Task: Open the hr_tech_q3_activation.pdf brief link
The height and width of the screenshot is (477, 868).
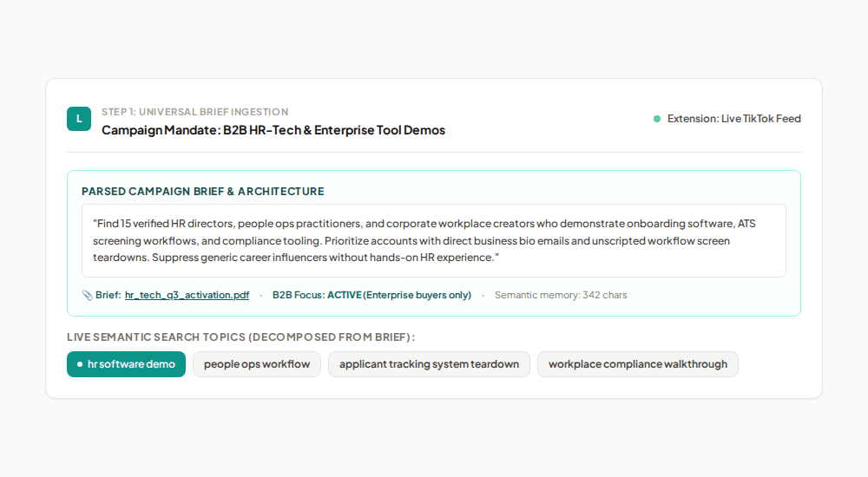Action: click(187, 295)
